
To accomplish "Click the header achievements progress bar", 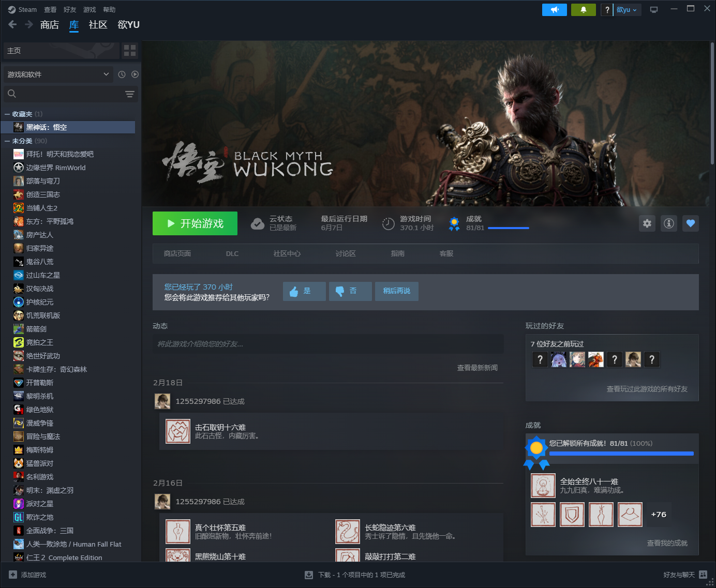I will pos(509,228).
